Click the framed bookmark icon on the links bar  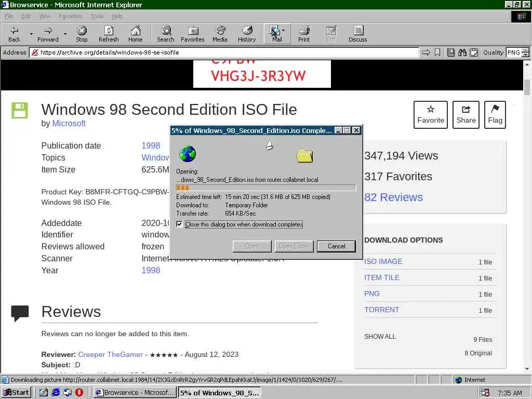pyautogui.click(x=451, y=52)
